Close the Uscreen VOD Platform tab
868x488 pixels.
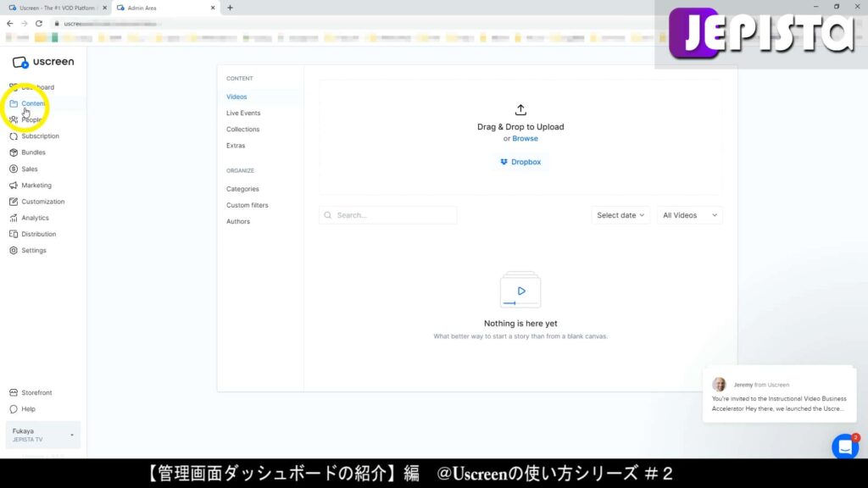click(104, 8)
